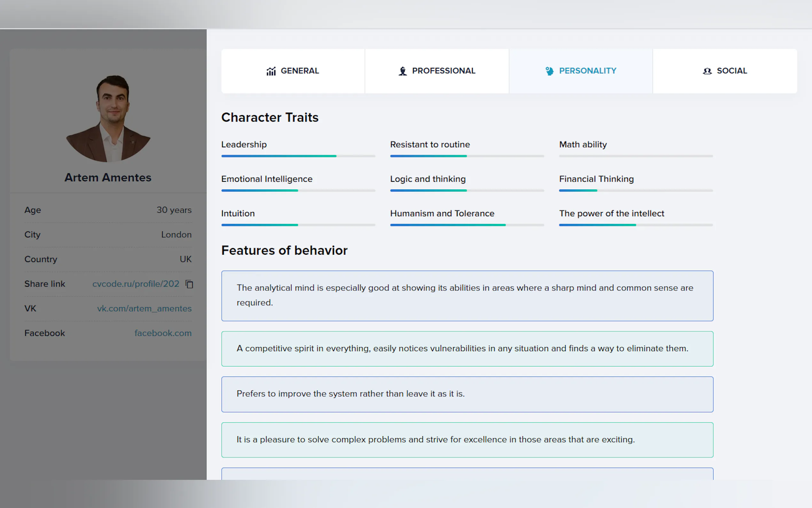Click the Professional tab person icon
The width and height of the screenshot is (812, 508).
[402, 71]
